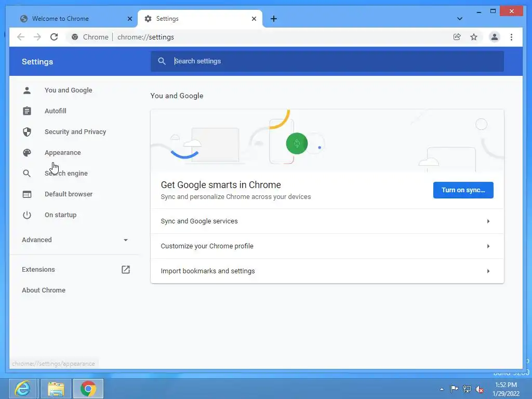Launch Internet Explorer from taskbar
The width and height of the screenshot is (532, 399).
[x=23, y=389]
